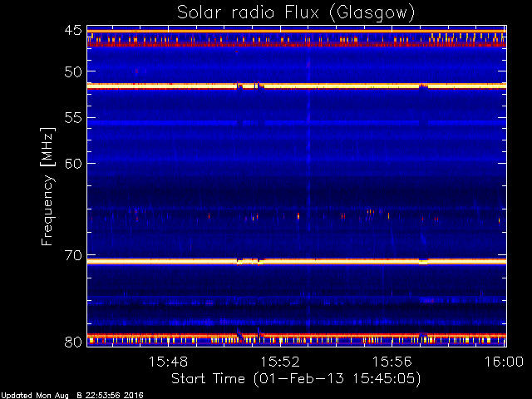Click the 'Solar radio Flux (Glasgow)' title

pyautogui.click(x=296, y=13)
